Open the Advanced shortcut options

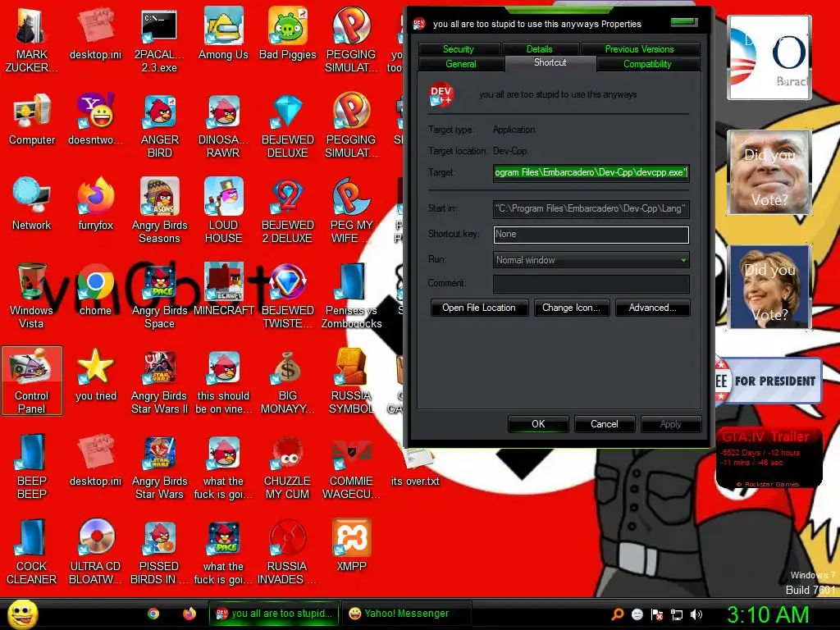(652, 308)
